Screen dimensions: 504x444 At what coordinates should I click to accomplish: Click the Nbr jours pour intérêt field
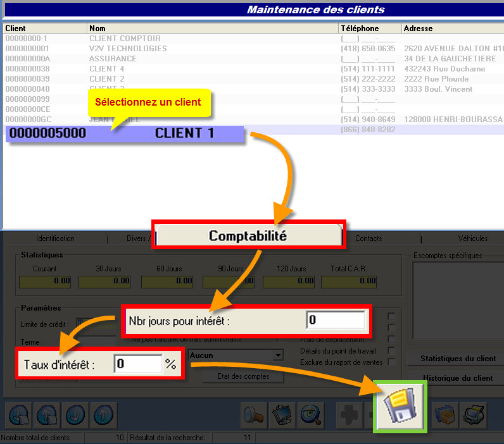335,320
